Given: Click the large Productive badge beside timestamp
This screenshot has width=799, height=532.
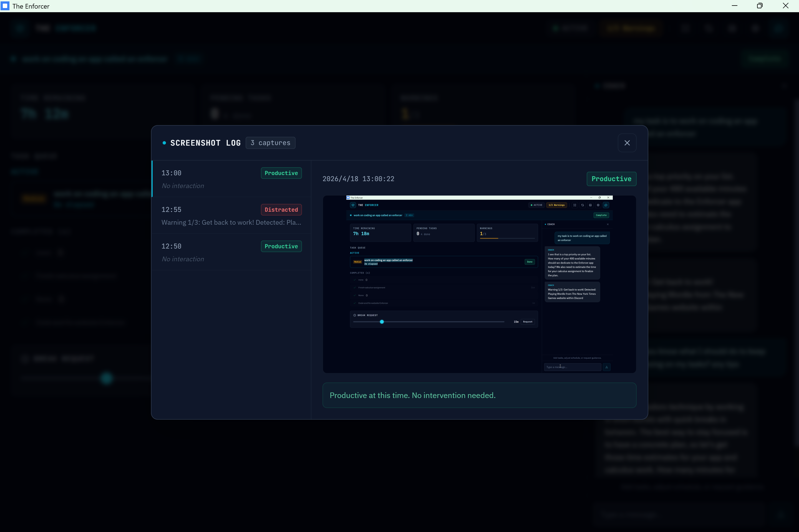Looking at the screenshot, I should [x=611, y=179].
